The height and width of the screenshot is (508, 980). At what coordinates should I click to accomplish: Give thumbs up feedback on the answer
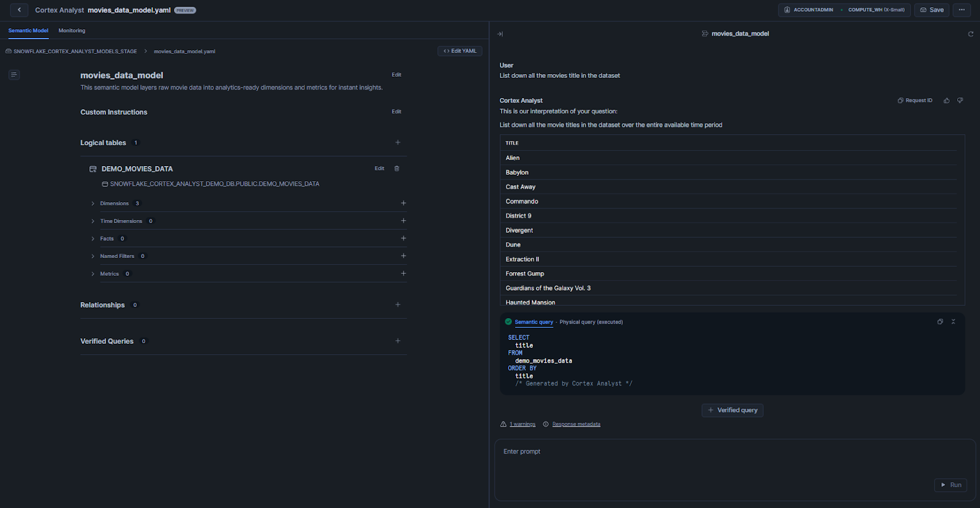click(946, 100)
